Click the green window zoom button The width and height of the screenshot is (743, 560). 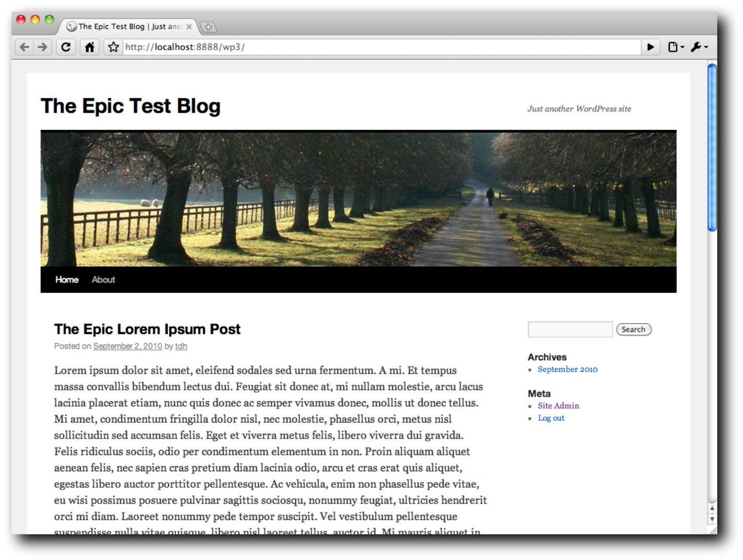(49, 20)
